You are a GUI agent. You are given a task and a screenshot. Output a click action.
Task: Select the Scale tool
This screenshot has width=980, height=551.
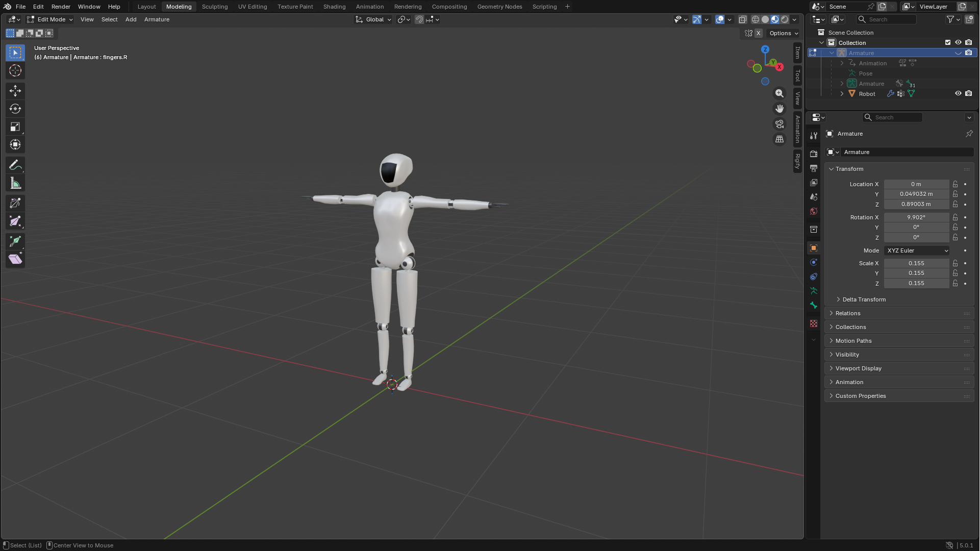click(15, 127)
